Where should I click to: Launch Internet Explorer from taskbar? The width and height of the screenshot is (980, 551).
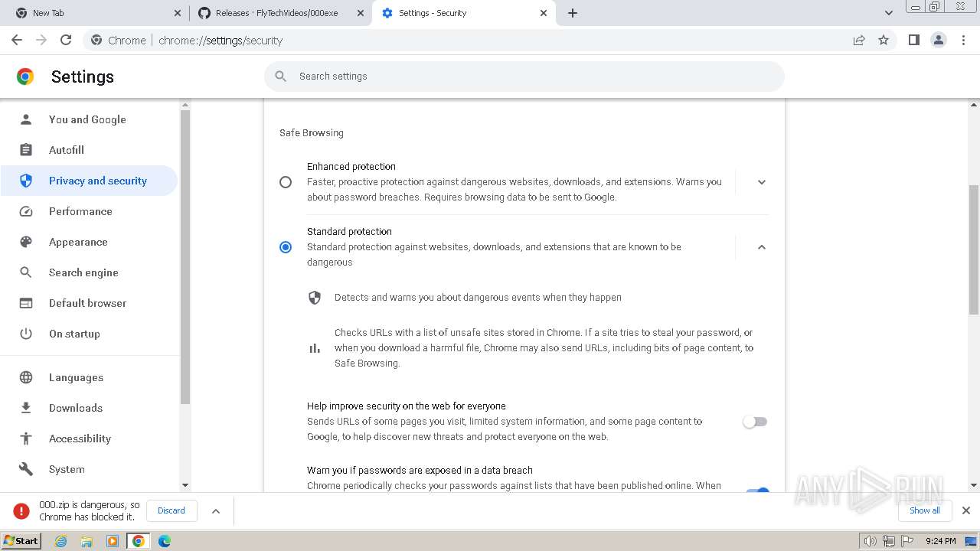click(x=61, y=541)
